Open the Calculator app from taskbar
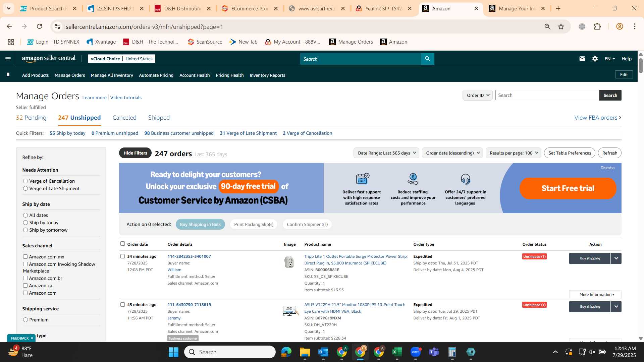644x362 pixels. coord(452,352)
